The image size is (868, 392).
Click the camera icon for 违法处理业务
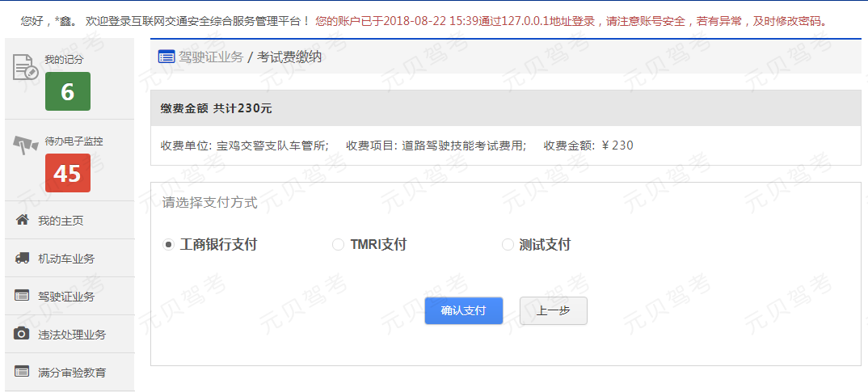[22, 334]
